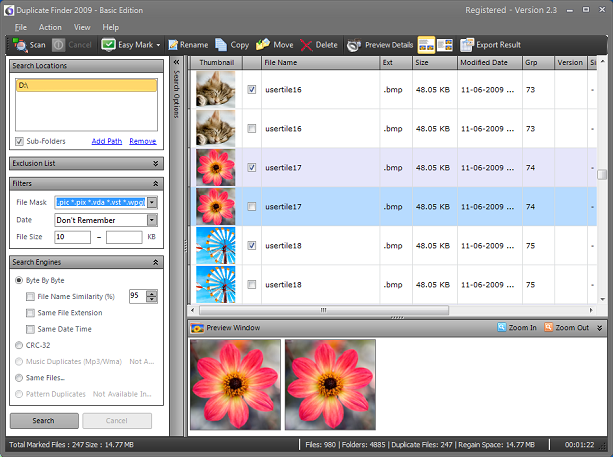Select the Same Files engine
The width and height of the screenshot is (613, 457).
tap(19, 378)
